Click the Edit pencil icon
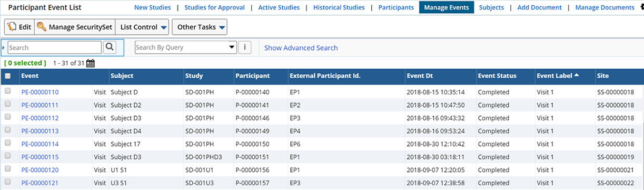 [12, 27]
